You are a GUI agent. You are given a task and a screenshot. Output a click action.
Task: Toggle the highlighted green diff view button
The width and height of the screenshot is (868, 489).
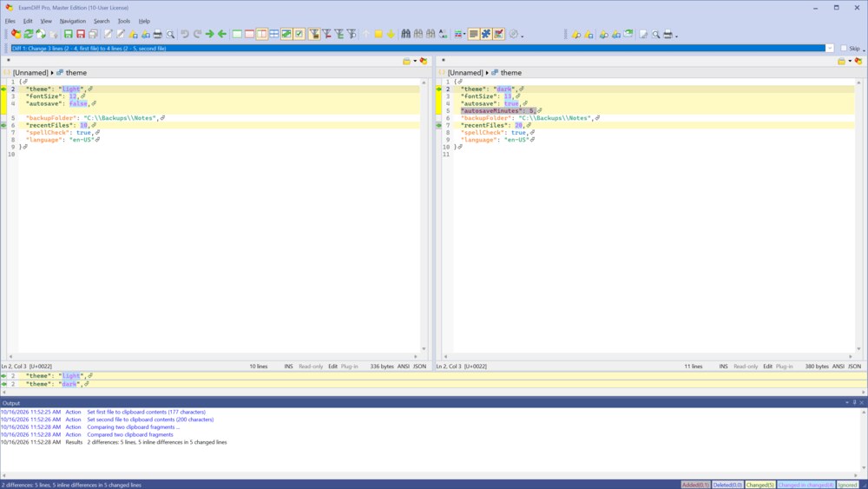pyautogui.click(x=286, y=35)
